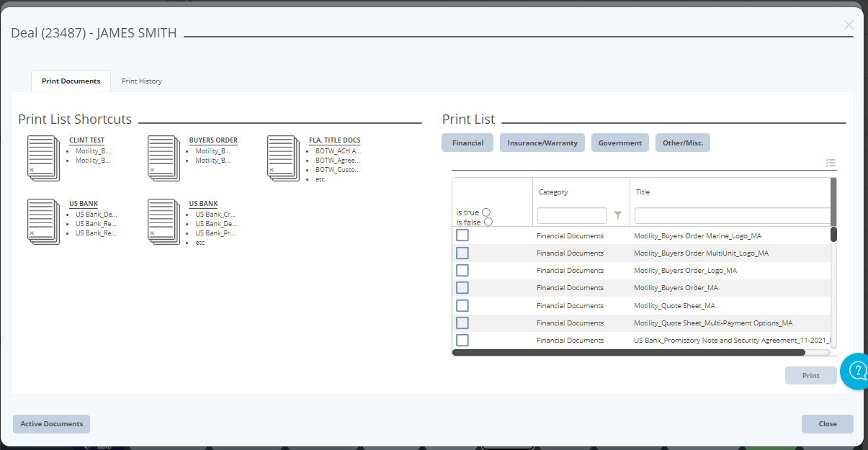Click the Active Documents button
This screenshot has width=868, height=450.
51,423
